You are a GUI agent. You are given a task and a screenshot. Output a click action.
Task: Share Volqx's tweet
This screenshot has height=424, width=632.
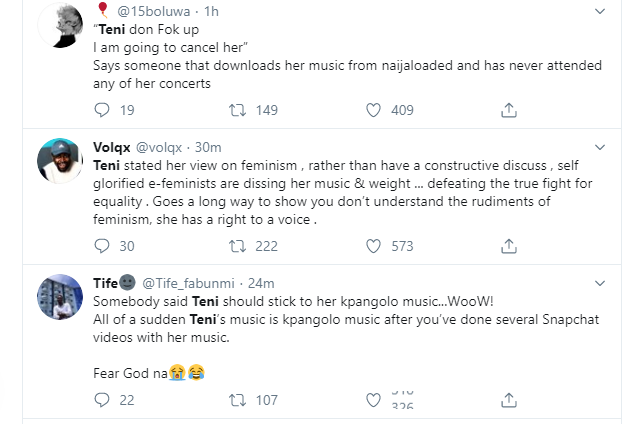tap(508, 246)
